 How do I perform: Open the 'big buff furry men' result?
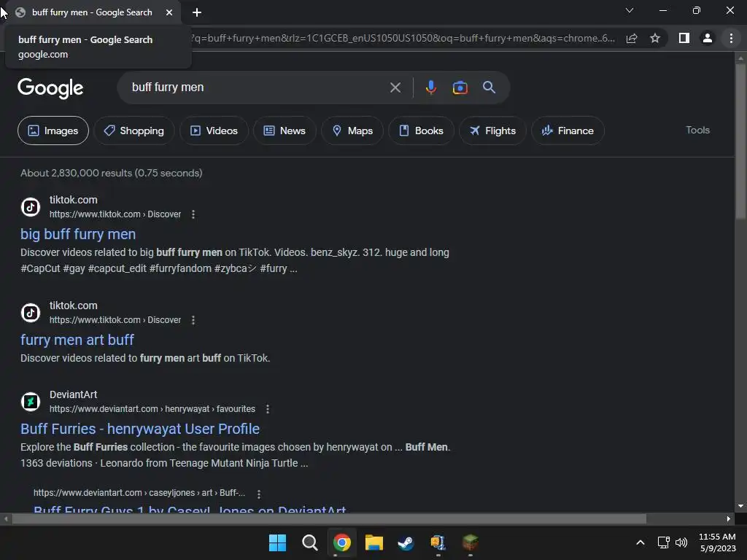78,234
